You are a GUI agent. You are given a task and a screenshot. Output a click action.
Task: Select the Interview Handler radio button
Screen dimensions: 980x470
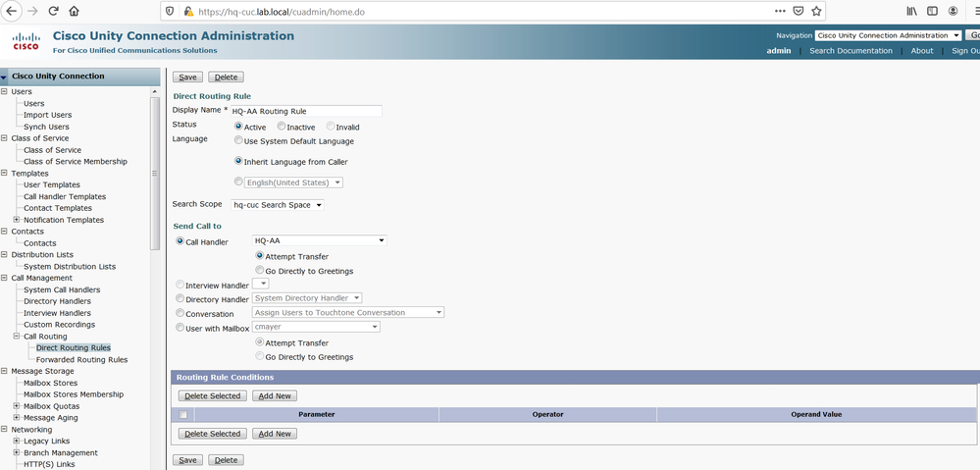tap(181, 285)
